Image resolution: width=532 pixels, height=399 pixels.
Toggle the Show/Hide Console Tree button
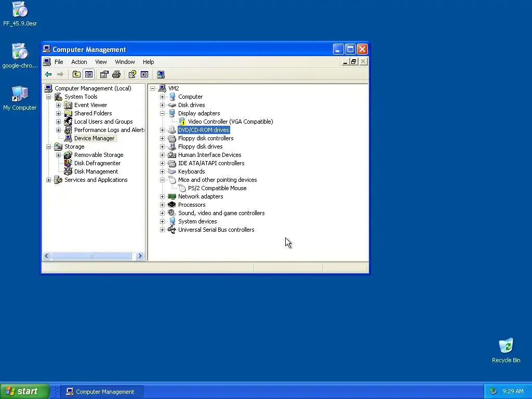(88, 74)
